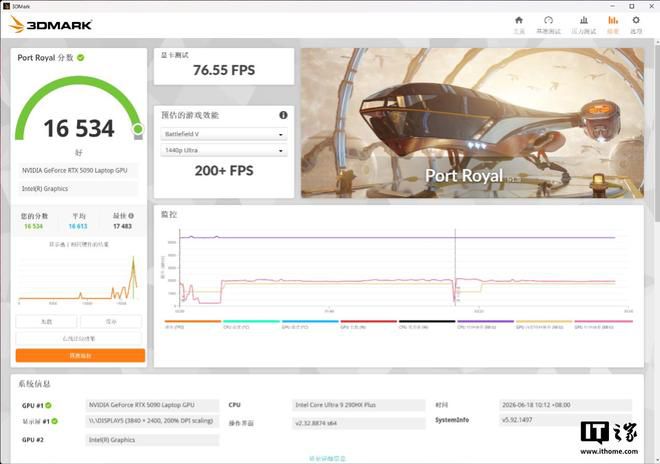Click the green check beside Port Royal score

[x=80, y=58]
